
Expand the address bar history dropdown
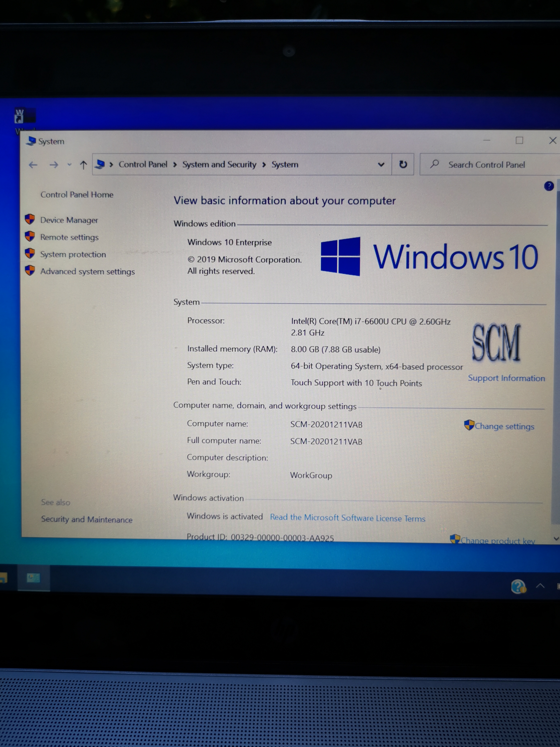click(381, 164)
